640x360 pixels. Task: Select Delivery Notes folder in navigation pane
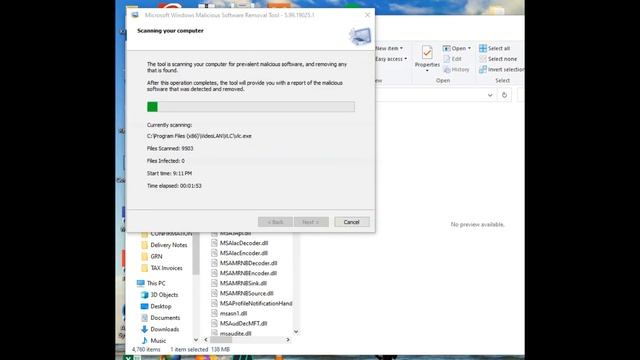(164, 245)
